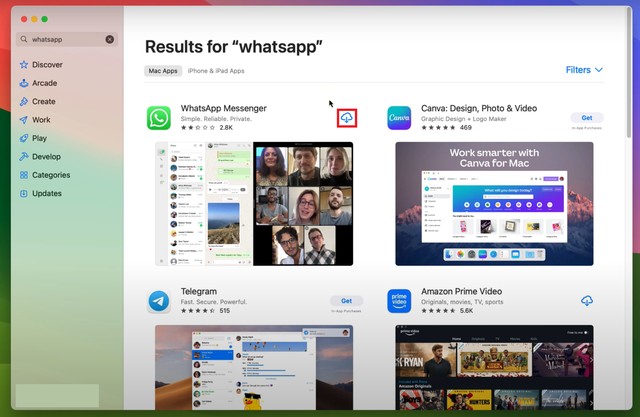The image size is (640, 417).
Task: Open WhatsApp Messenger title link
Action: [x=224, y=108]
